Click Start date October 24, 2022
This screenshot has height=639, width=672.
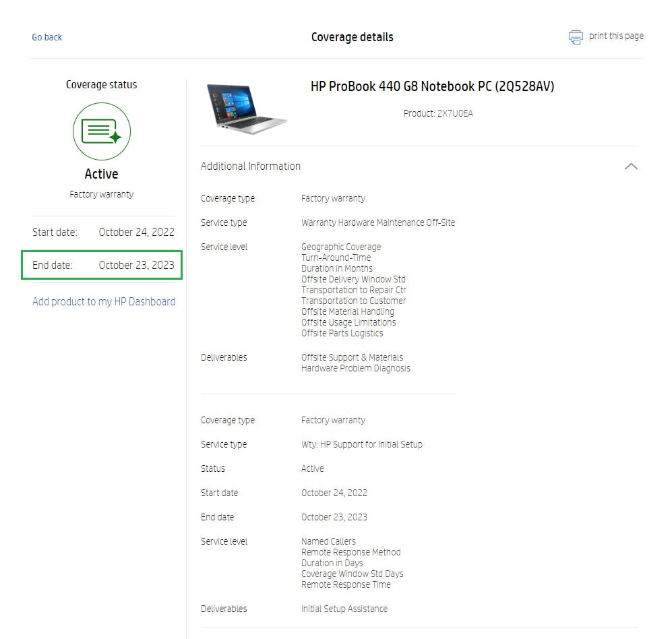[x=334, y=493]
